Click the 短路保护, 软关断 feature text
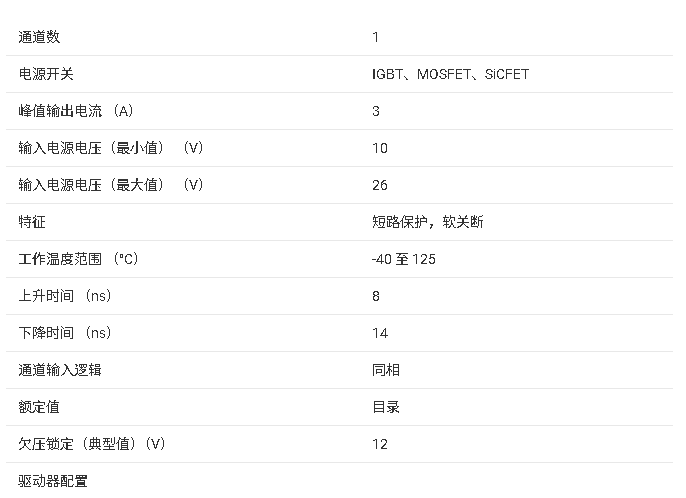686x498 pixels. (x=428, y=222)
